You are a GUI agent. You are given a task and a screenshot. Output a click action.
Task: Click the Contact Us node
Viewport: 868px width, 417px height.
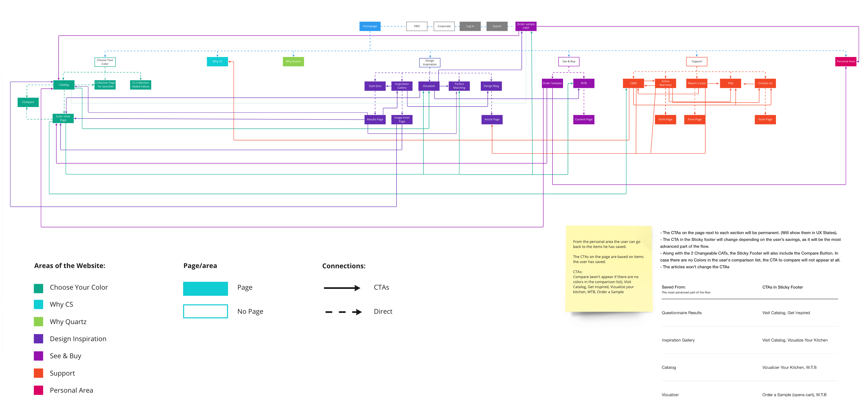[x=765, y=83]
